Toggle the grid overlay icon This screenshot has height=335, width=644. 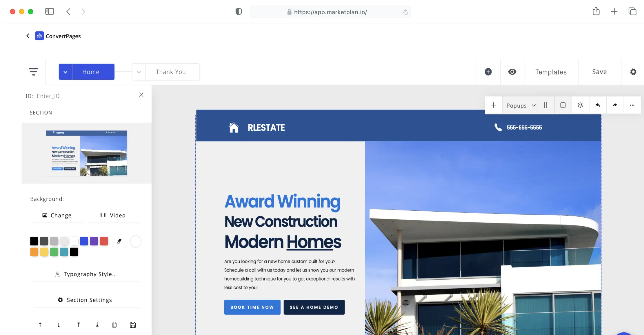click(545, 105)
